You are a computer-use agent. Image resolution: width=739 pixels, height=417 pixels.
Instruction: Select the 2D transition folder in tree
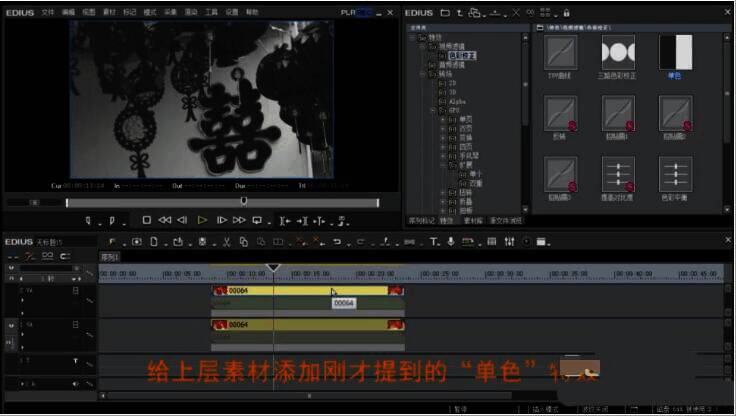452,83
